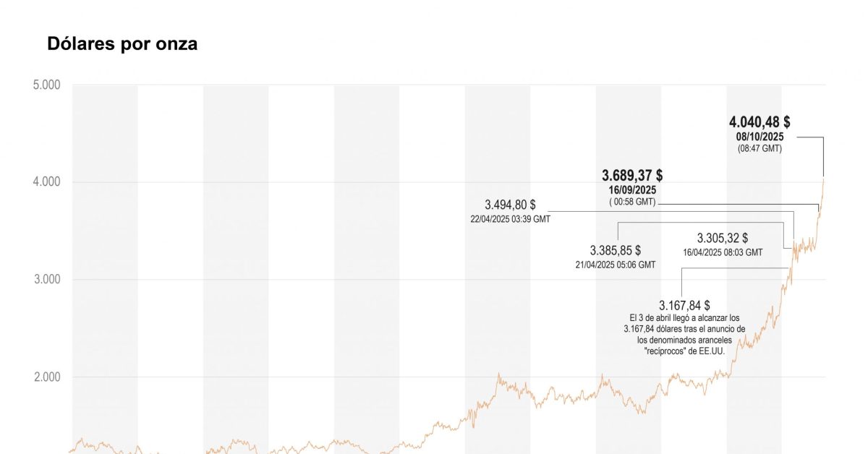Viewport: 868px width, 454px height.
Task: Click the chart title "Dólares por onza"
Action: click(x=122, y=44)
